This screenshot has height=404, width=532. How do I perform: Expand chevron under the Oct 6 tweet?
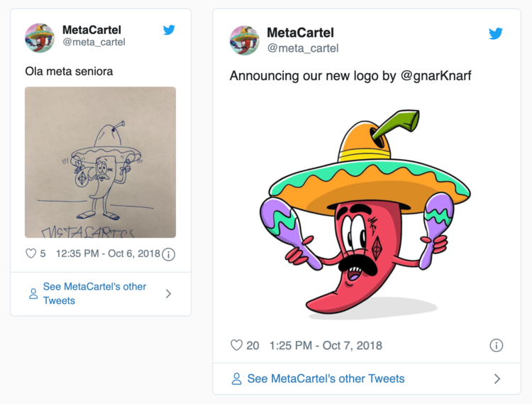pyautogui.click(x=168, y=294)
